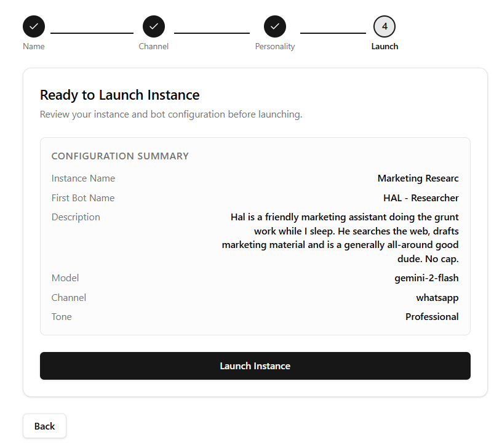Click the 'whatsapp' channel value
The image size is (502, 448).
[x=437, y=298]
